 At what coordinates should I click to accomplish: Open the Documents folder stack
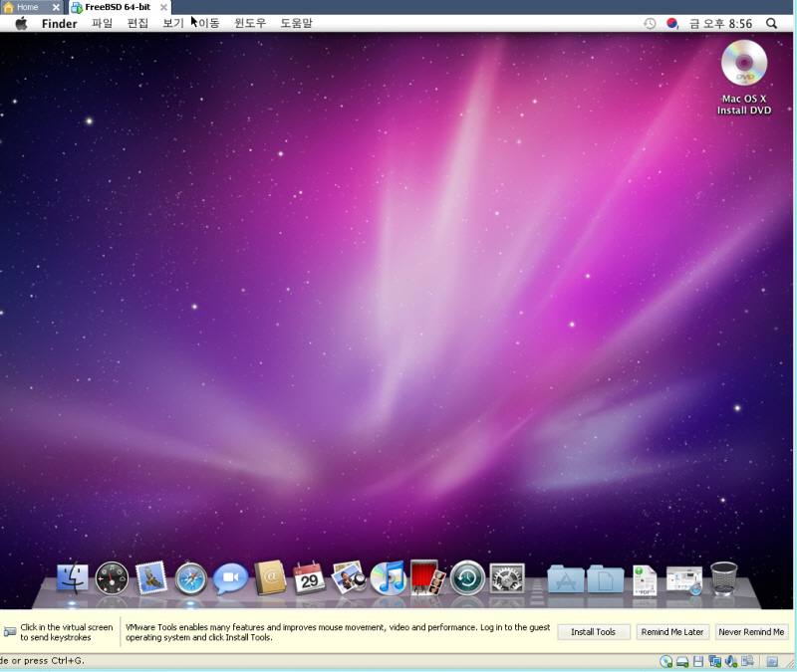(x=605, y=579)
